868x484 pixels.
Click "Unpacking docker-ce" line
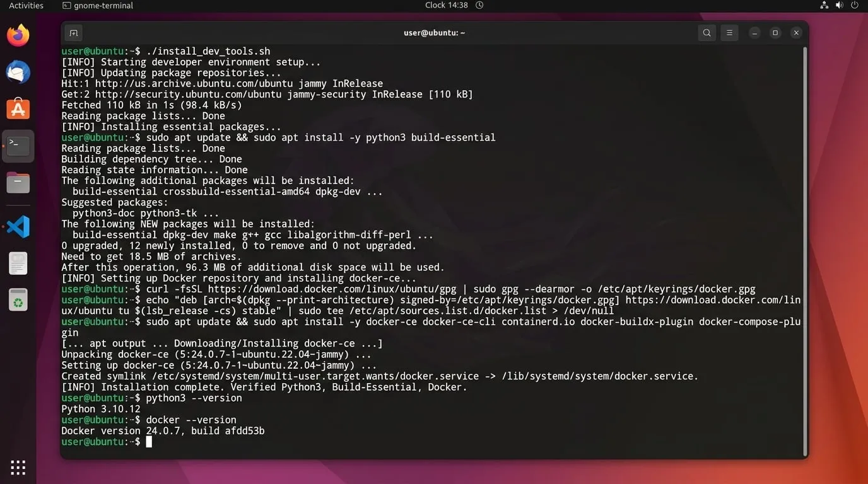coord(216,354)
